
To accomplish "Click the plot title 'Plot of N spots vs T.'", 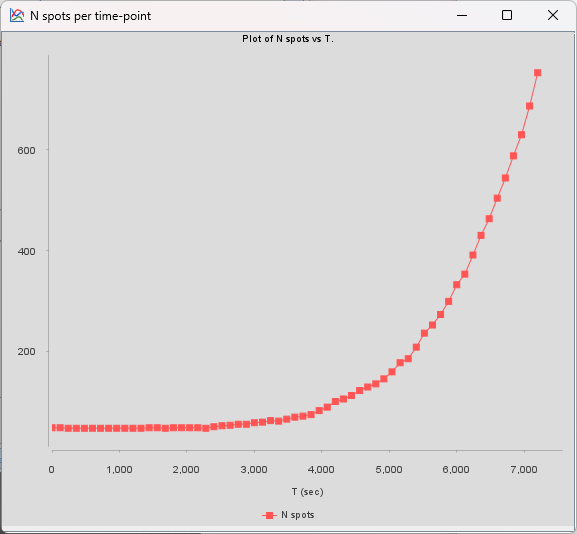I will (288, 39).
